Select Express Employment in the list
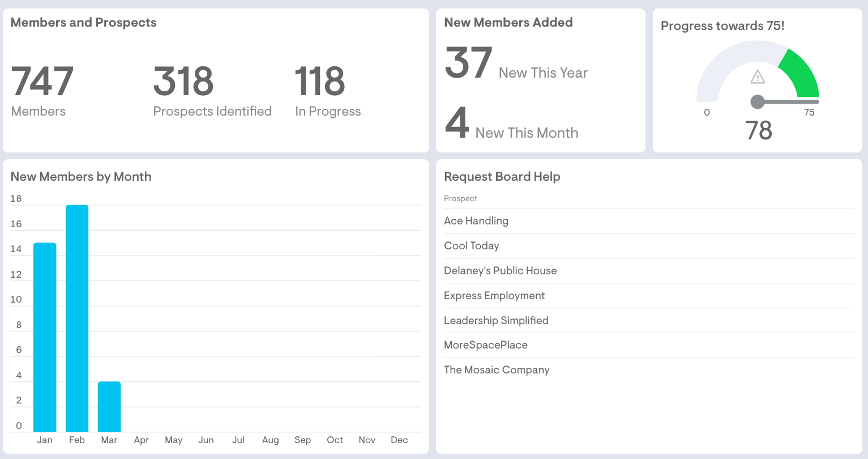868x459 pixels. [x=494, y=296]
